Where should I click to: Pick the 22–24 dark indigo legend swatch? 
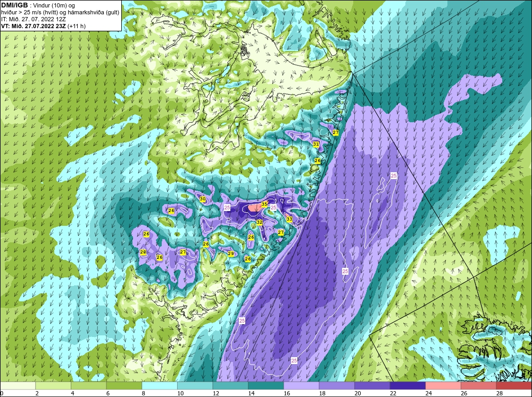(408, 386)
